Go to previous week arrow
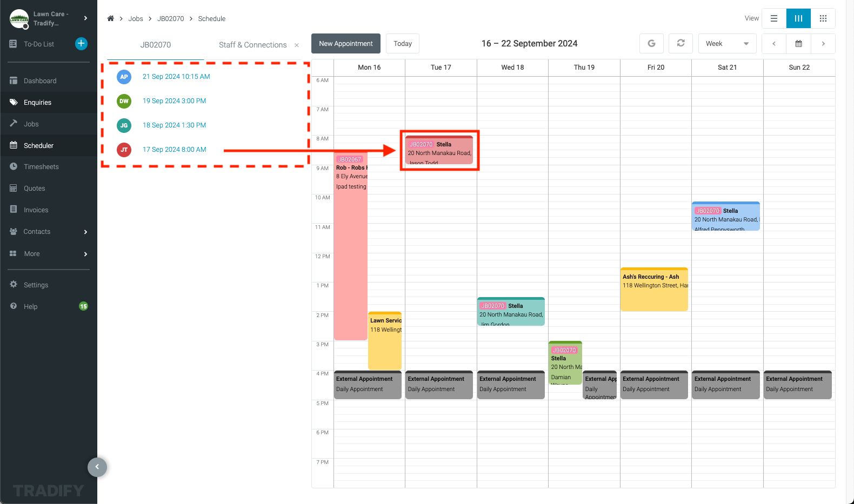This screenshot has width=854, height=504. click(774, 44)
